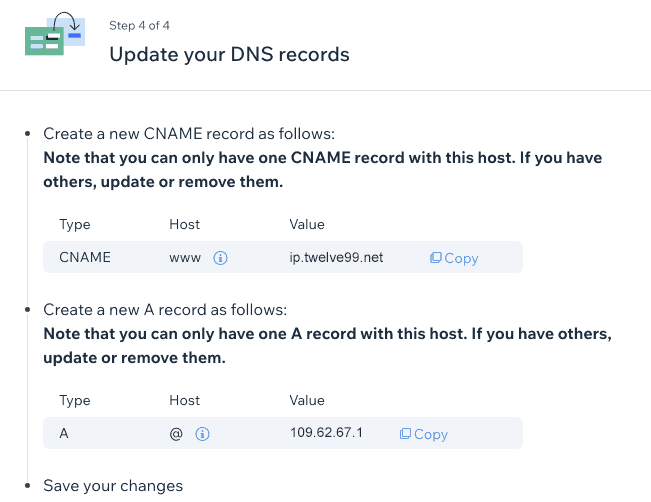Click the www host value
Viewport: 651px width, 502px height.
185,258
